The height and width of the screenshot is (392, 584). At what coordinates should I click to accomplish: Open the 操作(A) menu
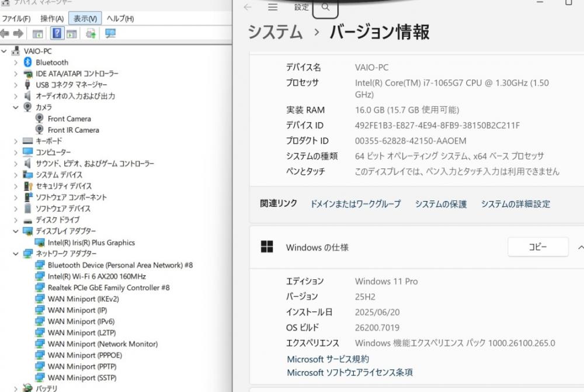coord(52,18)
